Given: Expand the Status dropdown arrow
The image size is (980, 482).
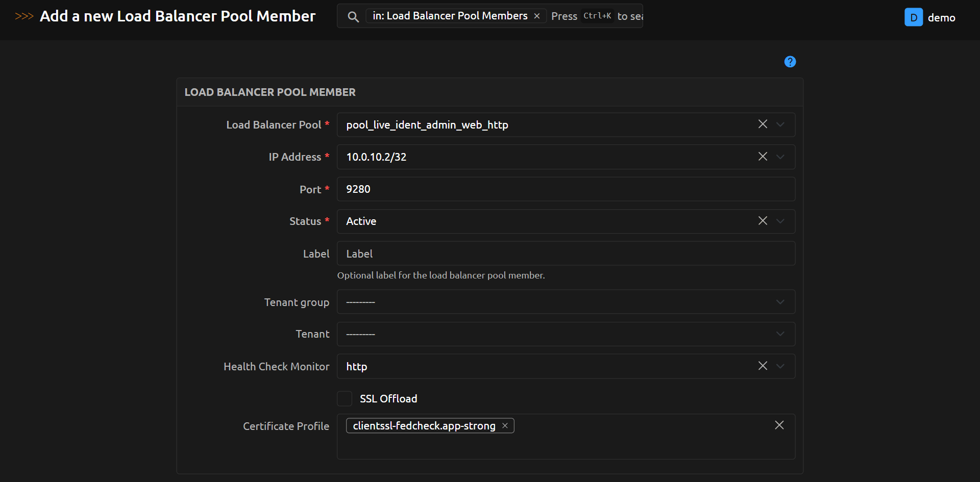Looking at the screenshot, I should (780, 221).
